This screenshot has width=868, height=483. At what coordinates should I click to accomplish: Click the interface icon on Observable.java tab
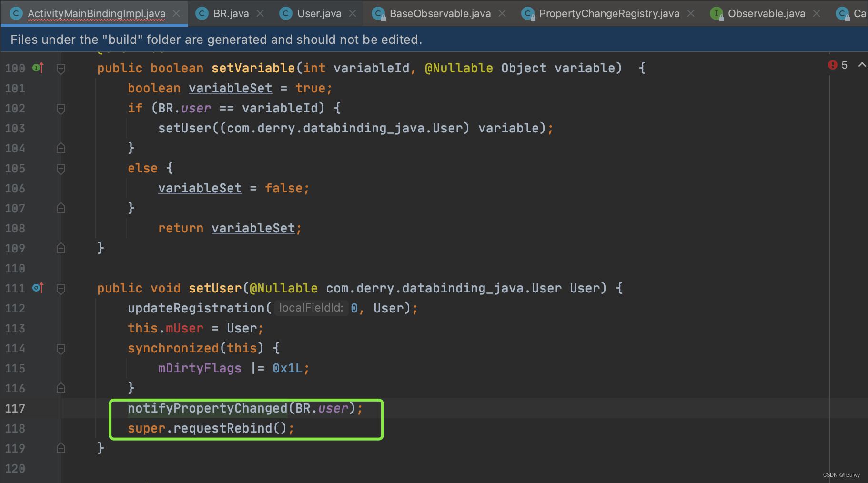coord(717,14)
